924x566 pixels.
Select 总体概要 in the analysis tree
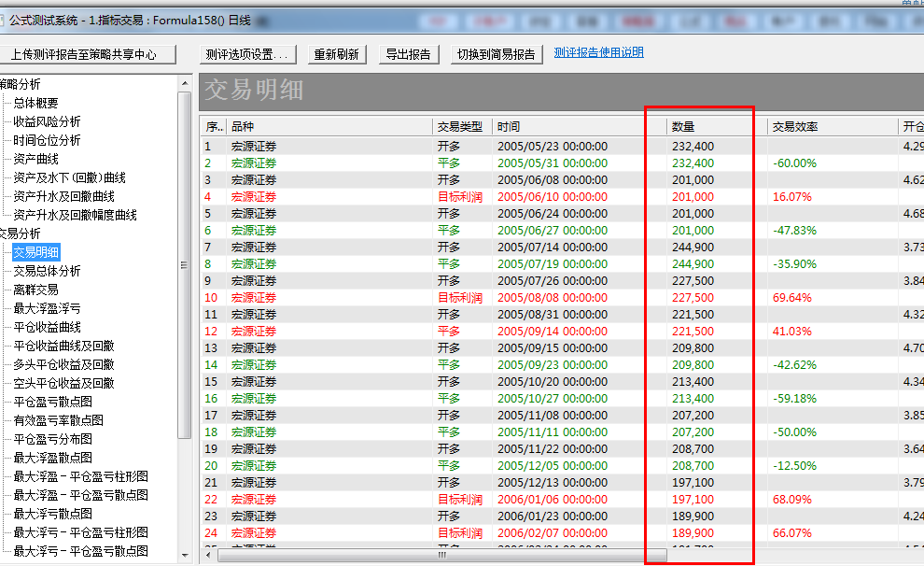click(35, 103)
